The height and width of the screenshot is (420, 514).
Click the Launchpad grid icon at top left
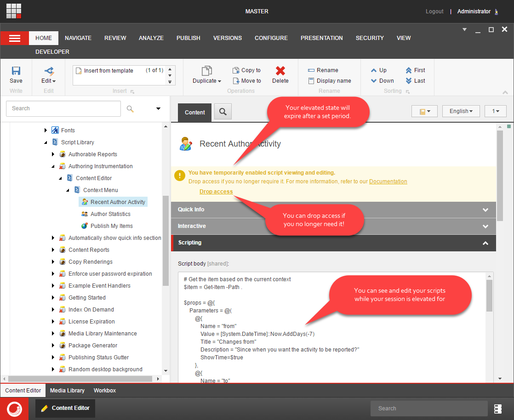tap(14, 11)
